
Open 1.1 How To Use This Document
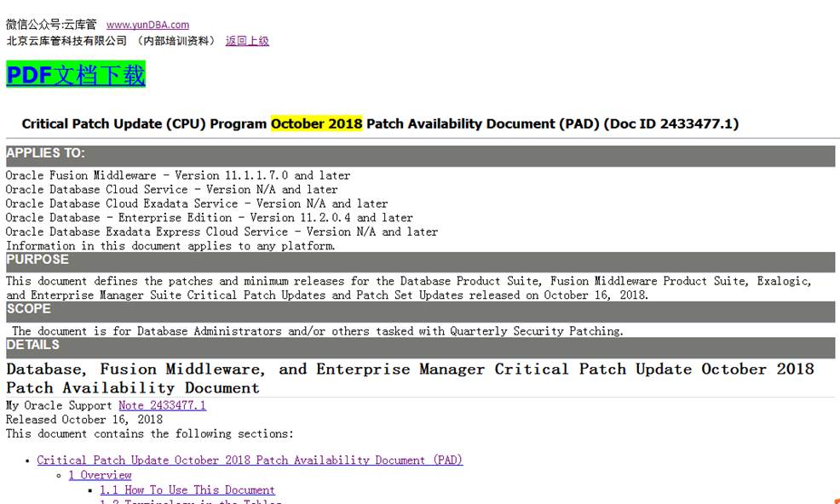tap(187, 490)
